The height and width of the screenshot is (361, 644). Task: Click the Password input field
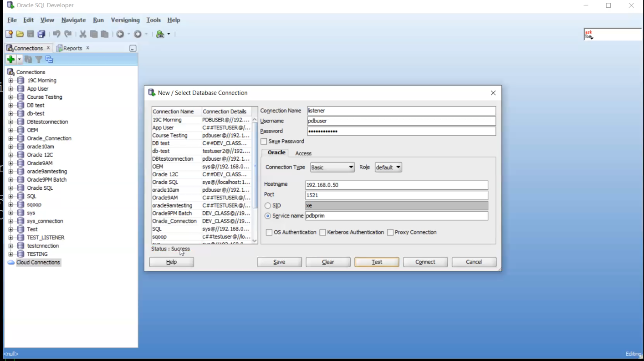[402, 131]
